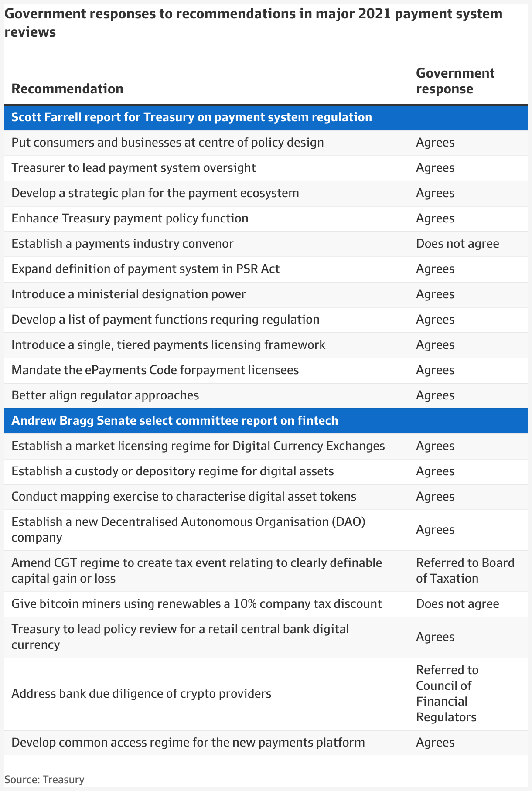Select 'Establish a custody or depository regime' row
Viewport: 532px width, 791px height.
[266, 471]
